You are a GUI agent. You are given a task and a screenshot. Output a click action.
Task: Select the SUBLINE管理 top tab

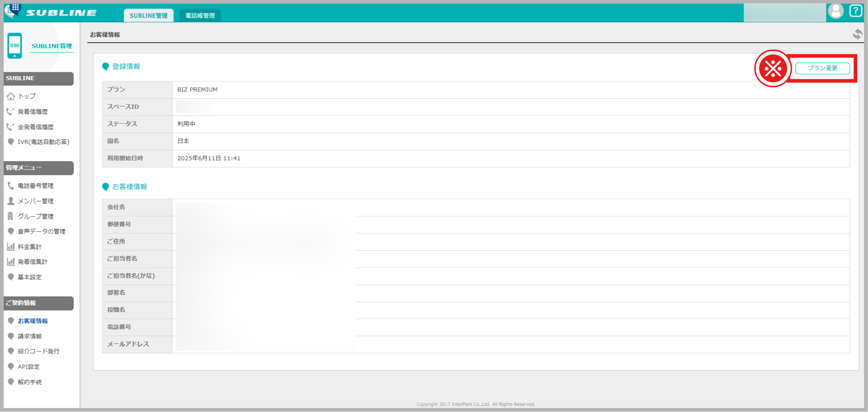[x=148, y=15]
